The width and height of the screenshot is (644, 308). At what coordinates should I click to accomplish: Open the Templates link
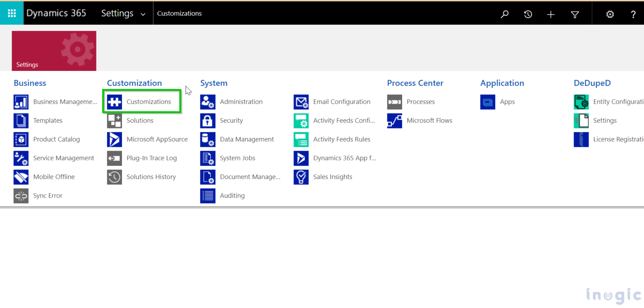47,120
